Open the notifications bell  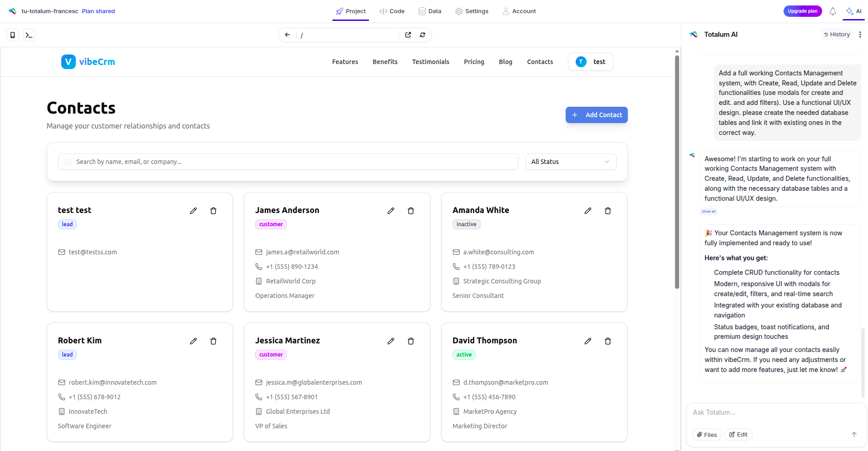(x=833, y=11)
